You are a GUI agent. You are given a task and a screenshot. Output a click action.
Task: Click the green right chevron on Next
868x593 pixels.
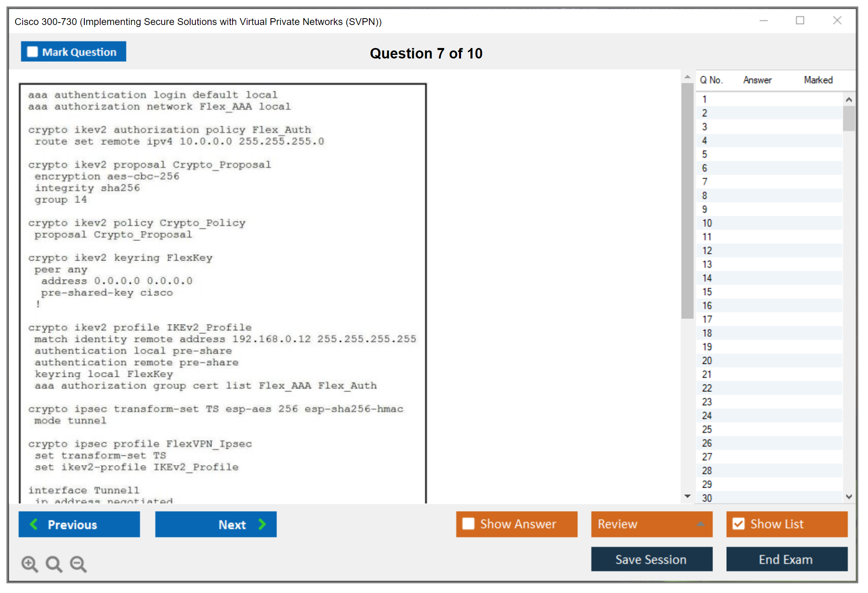[262, 524]
